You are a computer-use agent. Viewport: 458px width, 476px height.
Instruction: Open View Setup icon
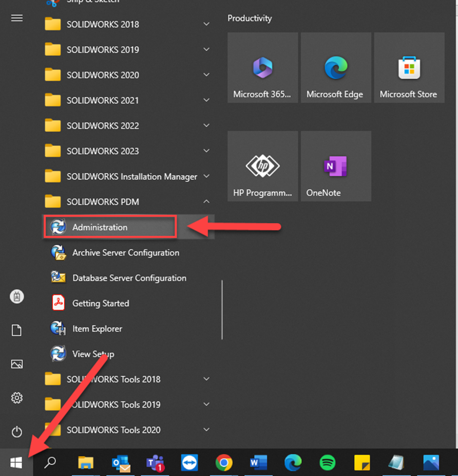(x=58, y=354)
